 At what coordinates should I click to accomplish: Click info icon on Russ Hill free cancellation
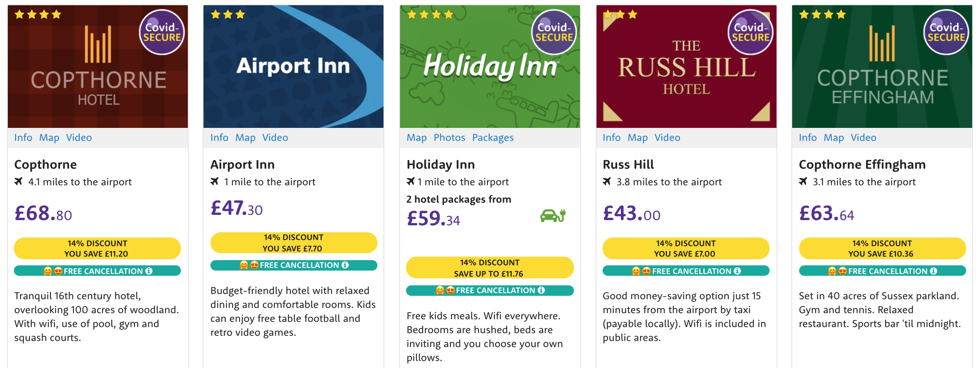point(737,271)
